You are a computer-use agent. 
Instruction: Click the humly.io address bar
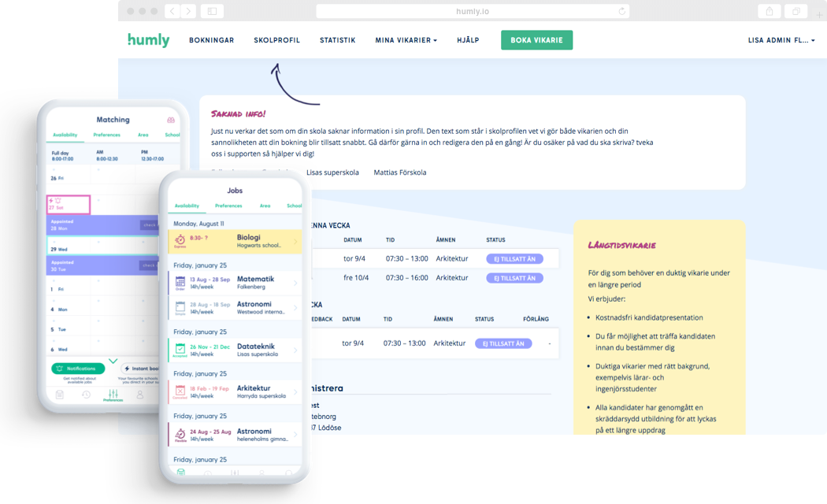473,11
